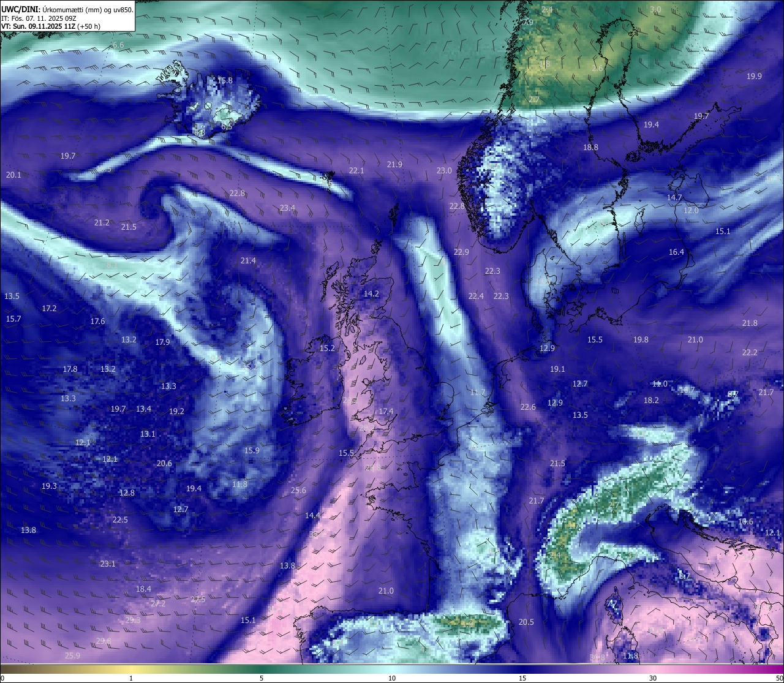Select the 13.4 map value
The image size is (784, 683).
tap(143, 409)
